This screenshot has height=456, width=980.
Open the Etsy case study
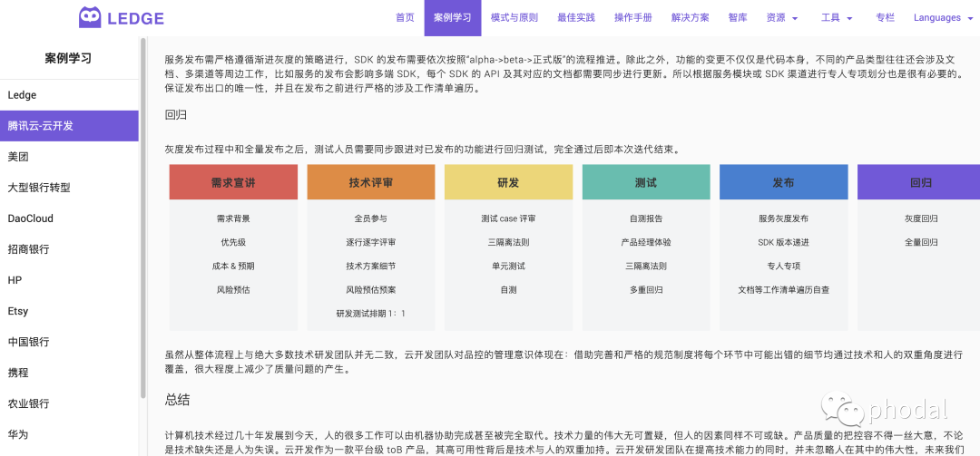69,310
